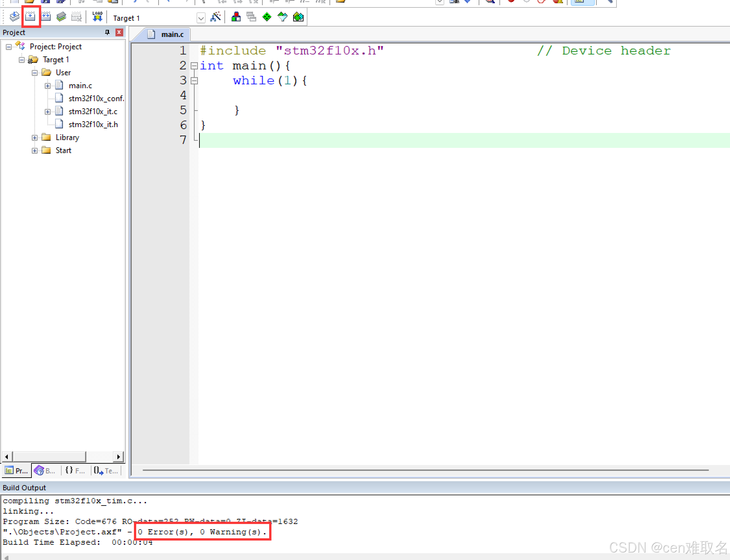Open Manage Project Items colored blocks icon
The width and height of the screenshot is (730, 560).
click(236, 17)
